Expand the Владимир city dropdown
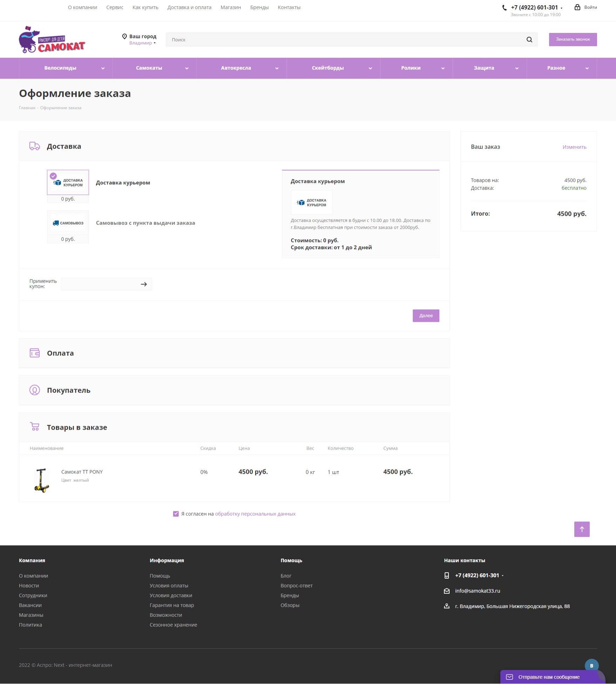The image size is (616, 684). pyautogui.click(x=142, y=43)
